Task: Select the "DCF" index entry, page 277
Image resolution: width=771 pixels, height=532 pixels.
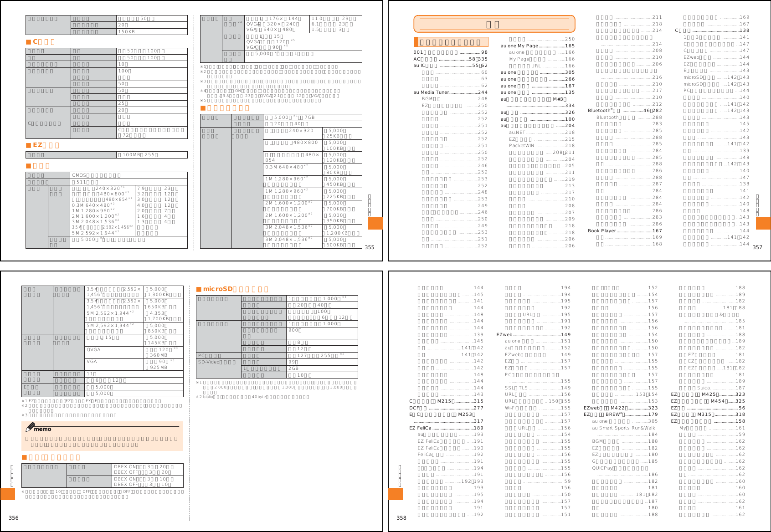Action: point(446,408)
